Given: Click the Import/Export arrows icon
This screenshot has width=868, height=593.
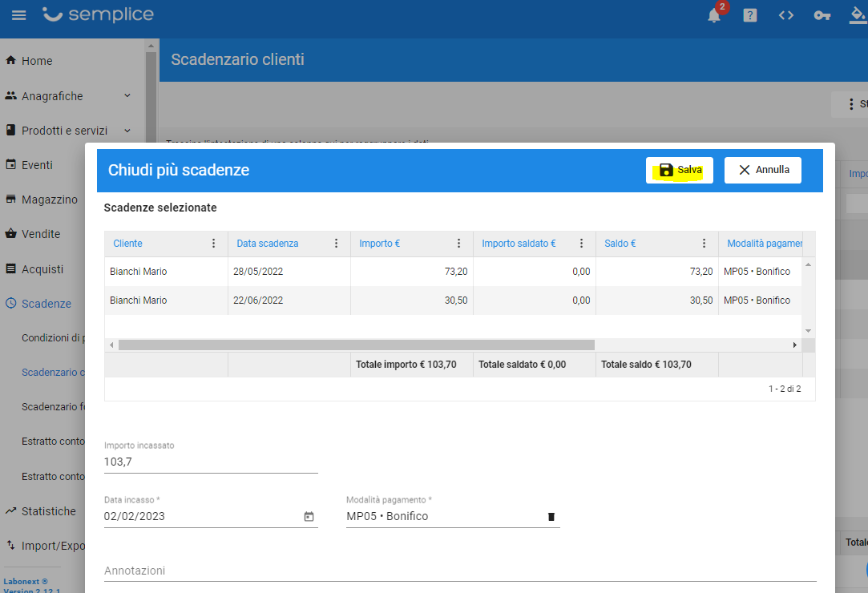Looking at the screenshot, I should click(10, 546).
